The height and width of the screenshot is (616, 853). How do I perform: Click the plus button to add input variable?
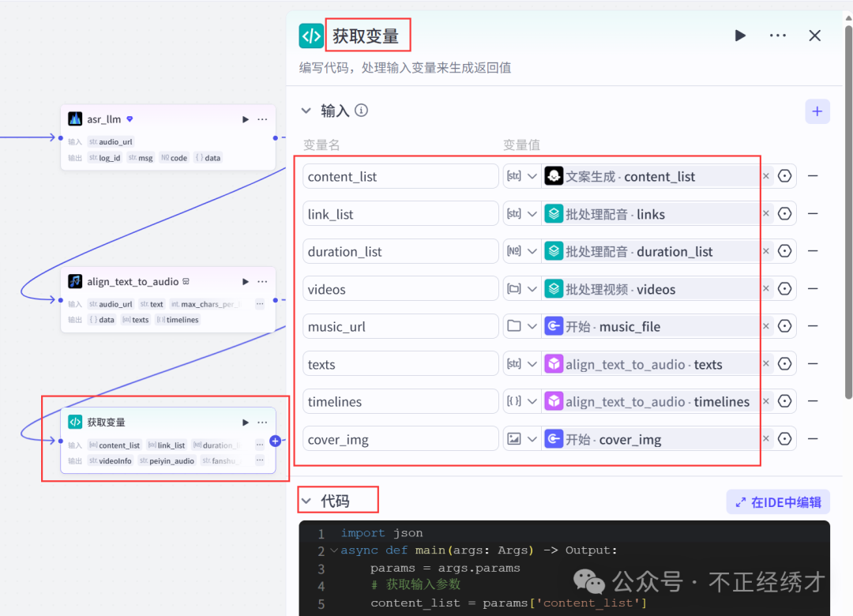coord(817,111)
